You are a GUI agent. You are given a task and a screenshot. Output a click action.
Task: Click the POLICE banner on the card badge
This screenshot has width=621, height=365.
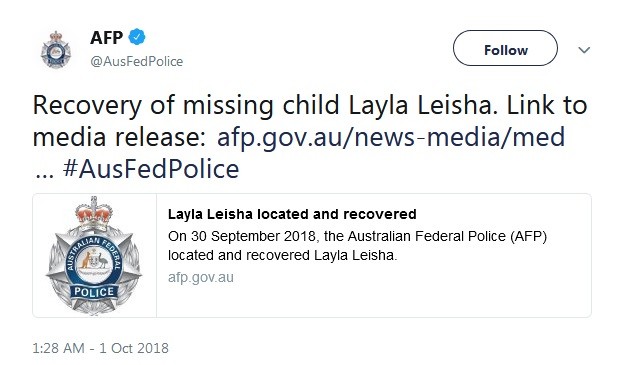point(94,292)
